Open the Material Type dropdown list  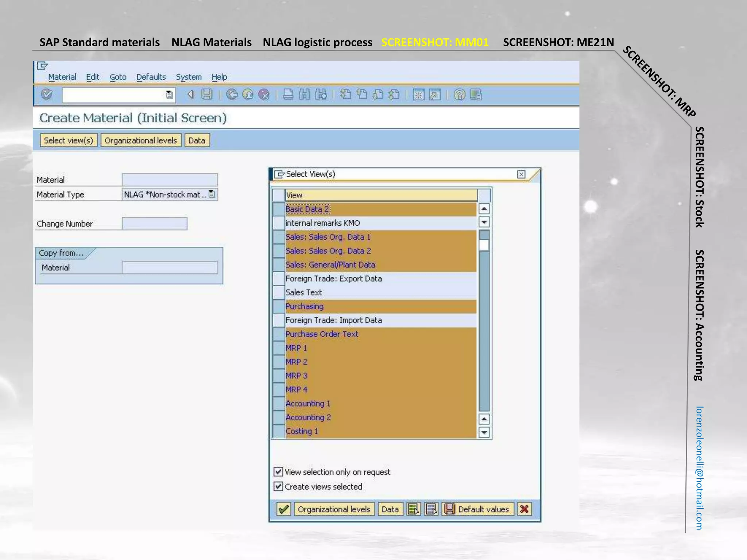[212, 194]
